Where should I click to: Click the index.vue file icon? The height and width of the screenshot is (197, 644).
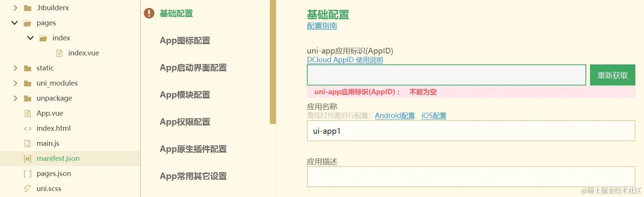[59, 53]
